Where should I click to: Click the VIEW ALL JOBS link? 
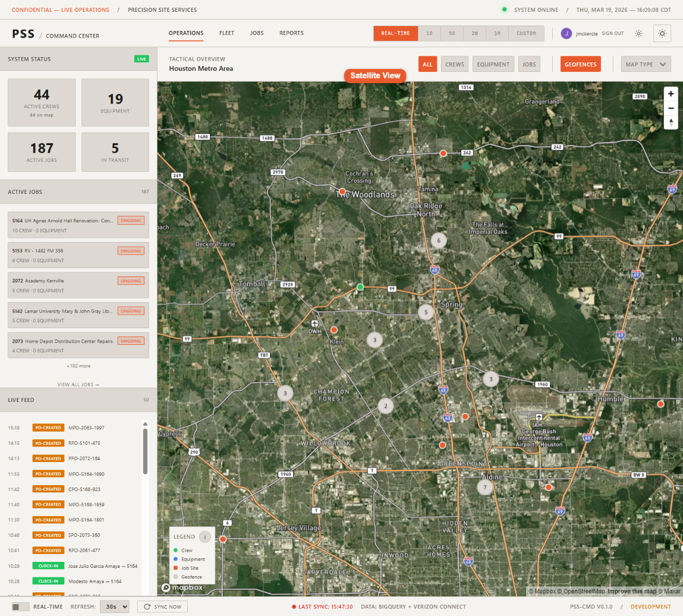78,384
